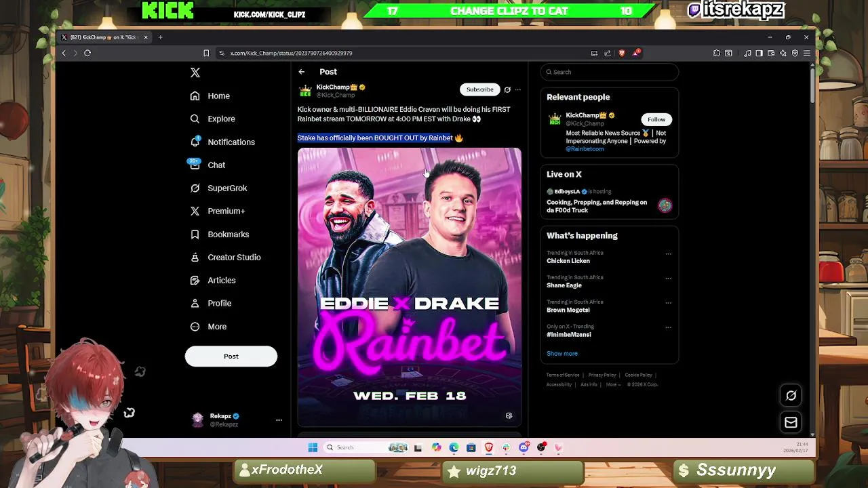Click the X logo in the sidebar

(x=195, y=73)
